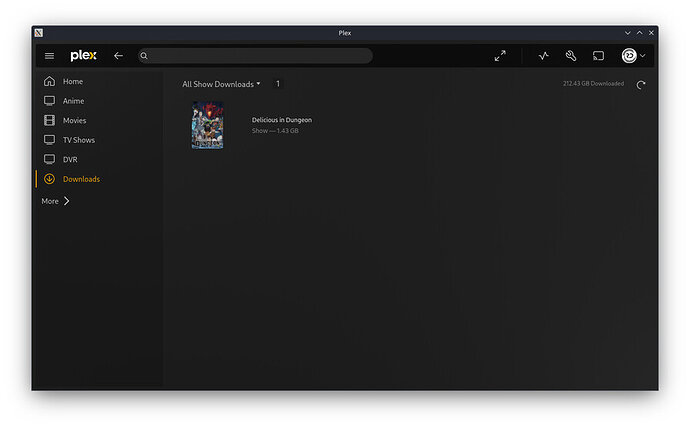Screen dimensions: 690x428
Task: Click the Home house icon
Action: coord(49,81)
